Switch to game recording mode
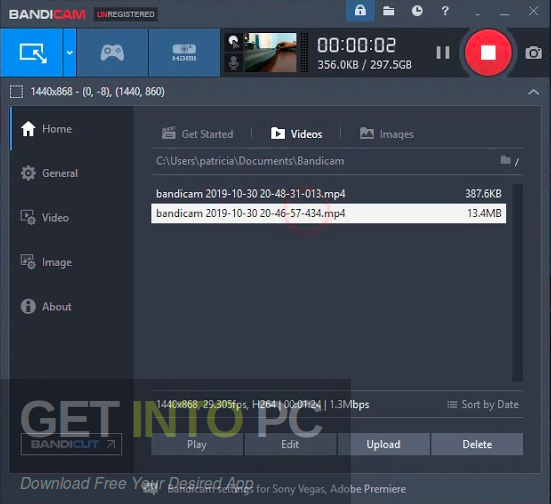This screenshot has width=551, height=504. (x=112, y=53)
